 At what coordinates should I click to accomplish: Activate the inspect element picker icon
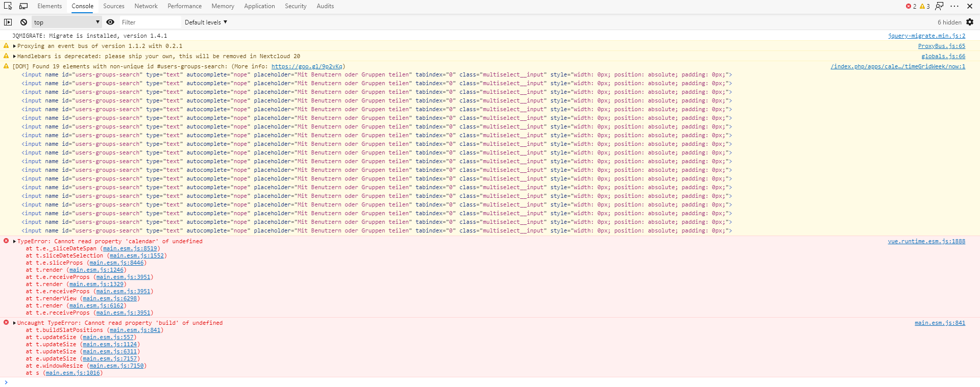click(x=8, y=6)
